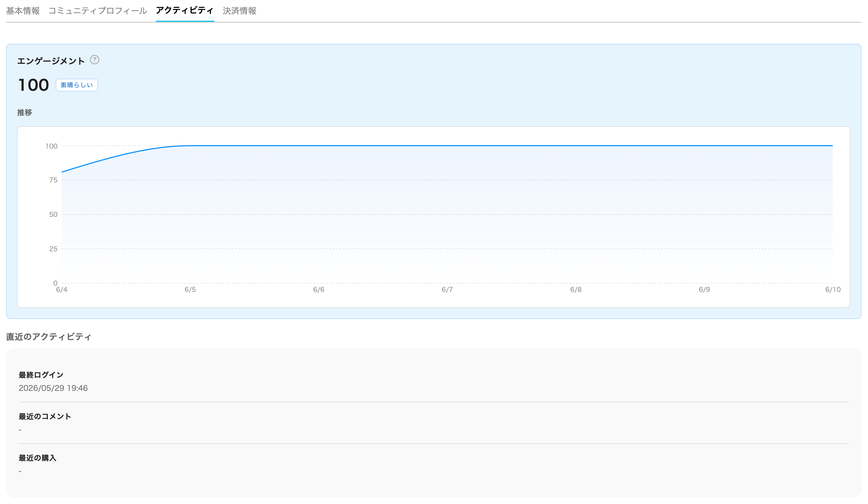Click the 推移 label
The width and height of the screenshot is (868, 504).
[x=24, y=113]
